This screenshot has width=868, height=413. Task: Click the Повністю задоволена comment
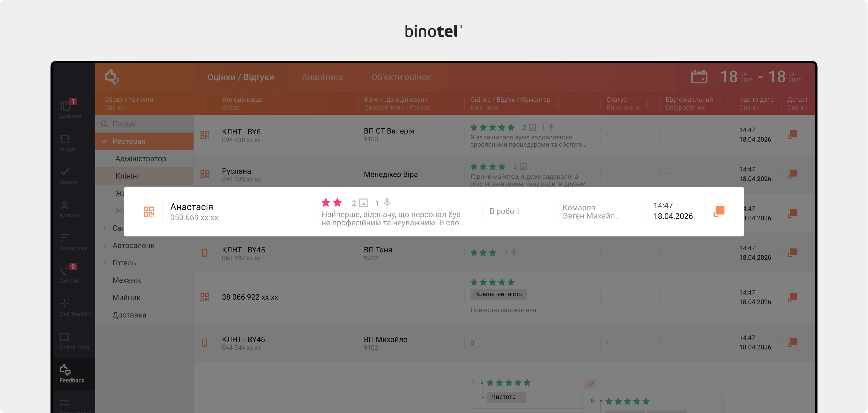coord(503,310)
